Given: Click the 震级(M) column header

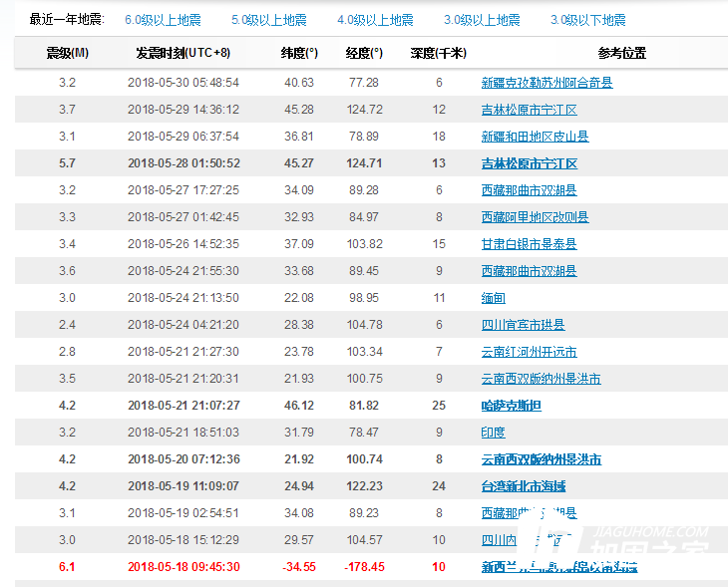Looking at the screenshot, I should [67, 53].
